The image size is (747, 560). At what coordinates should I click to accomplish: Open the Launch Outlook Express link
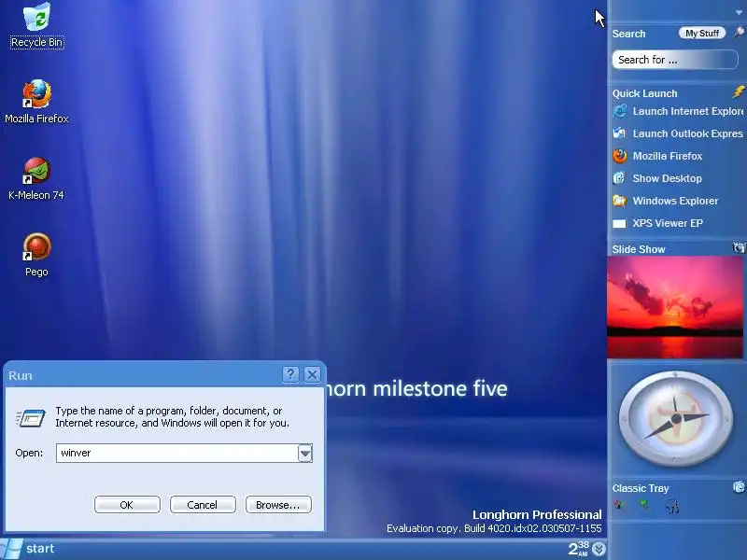(687, 133)
